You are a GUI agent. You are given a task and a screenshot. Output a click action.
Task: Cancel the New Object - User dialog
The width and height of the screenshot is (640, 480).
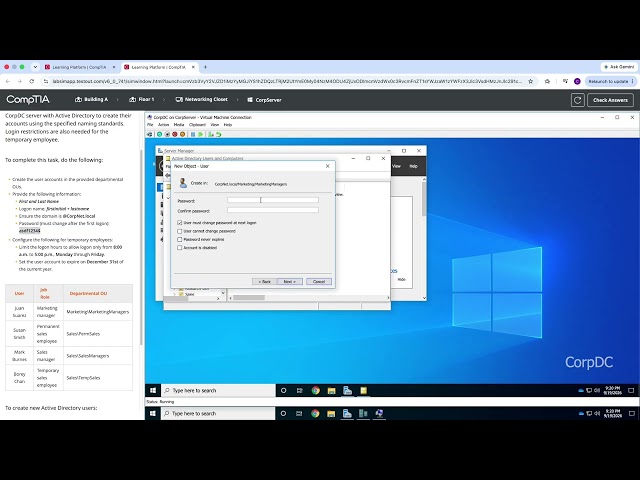tap(319, 282)
